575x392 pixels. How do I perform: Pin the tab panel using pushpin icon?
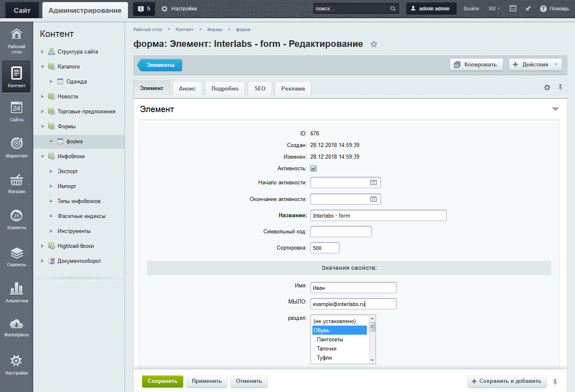pyautogui.click(x=560, y=88)
